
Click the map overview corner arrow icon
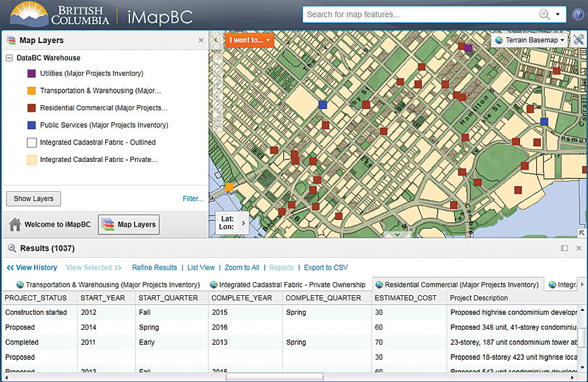581,233
